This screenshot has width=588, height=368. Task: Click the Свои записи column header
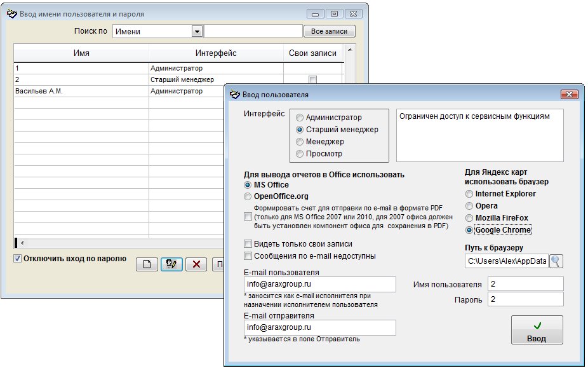tap(313, 53)
